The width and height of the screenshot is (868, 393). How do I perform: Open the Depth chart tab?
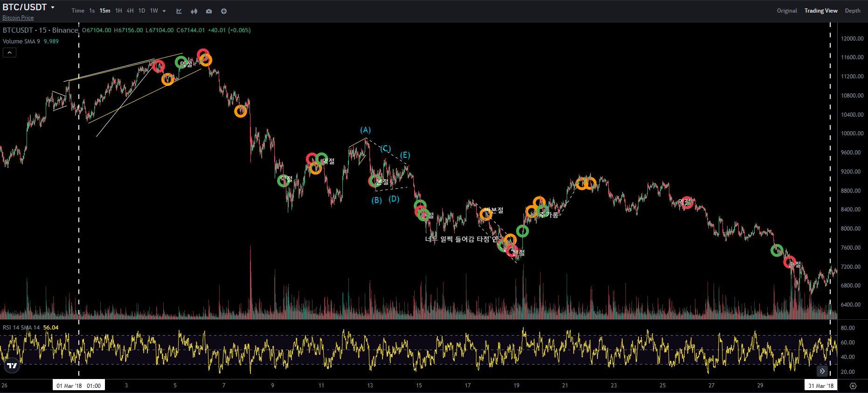coord(853,11)
